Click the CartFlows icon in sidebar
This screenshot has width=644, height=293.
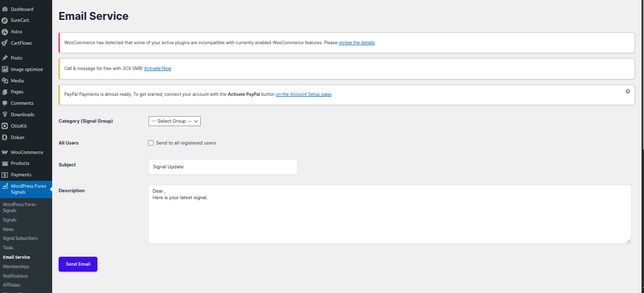[x=5, y=43]
